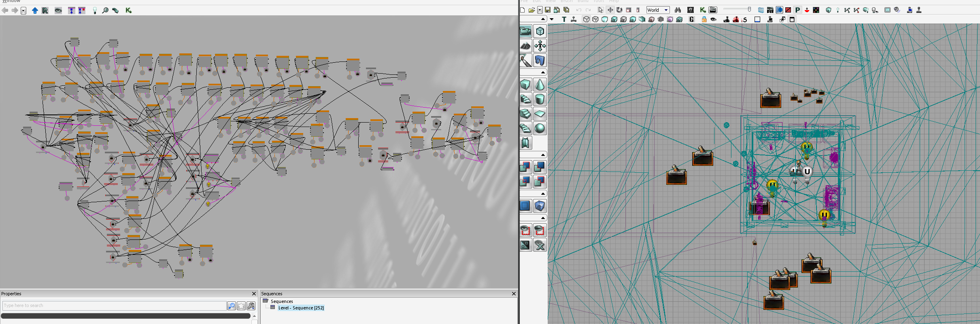Click the main toolbar slider handle
The image size is (980, 324).
[x=749, y=10]
